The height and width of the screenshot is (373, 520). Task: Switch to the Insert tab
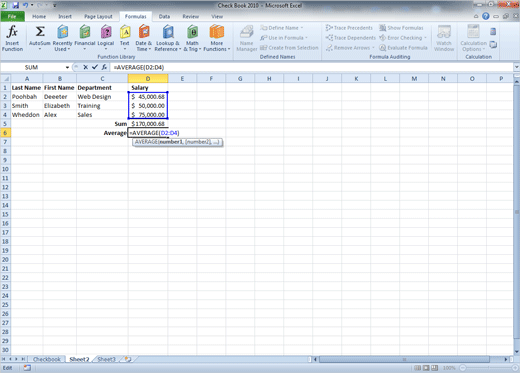pos(65,16)
